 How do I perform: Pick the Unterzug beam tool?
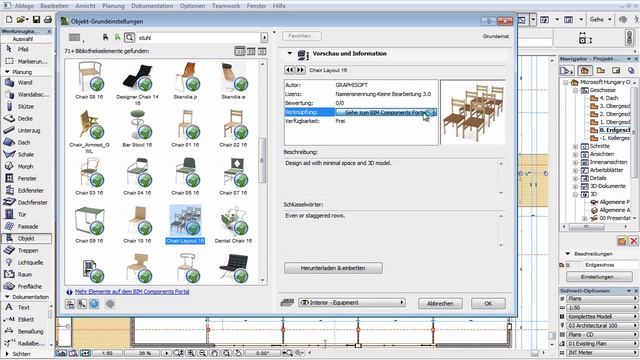[29, 130]
